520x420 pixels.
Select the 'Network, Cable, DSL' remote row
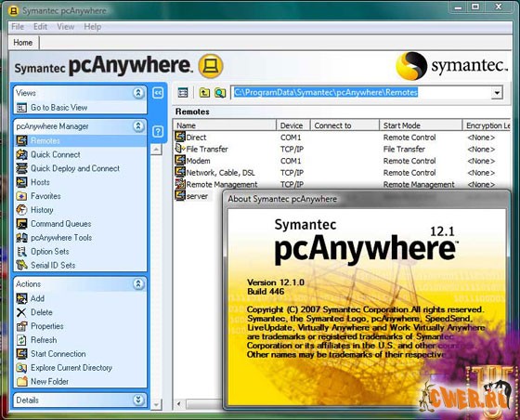click(x=342, y=173)
